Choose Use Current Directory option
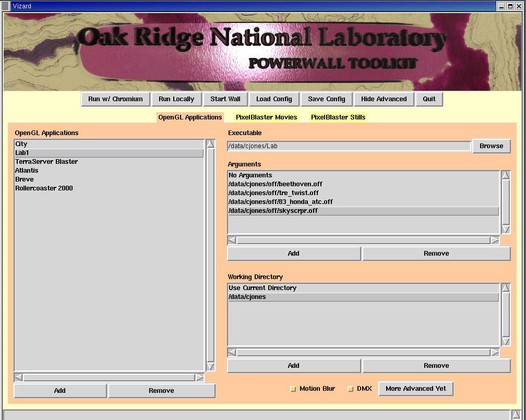Viewport: 526px width, 420px height. click(x=262, y=288)
